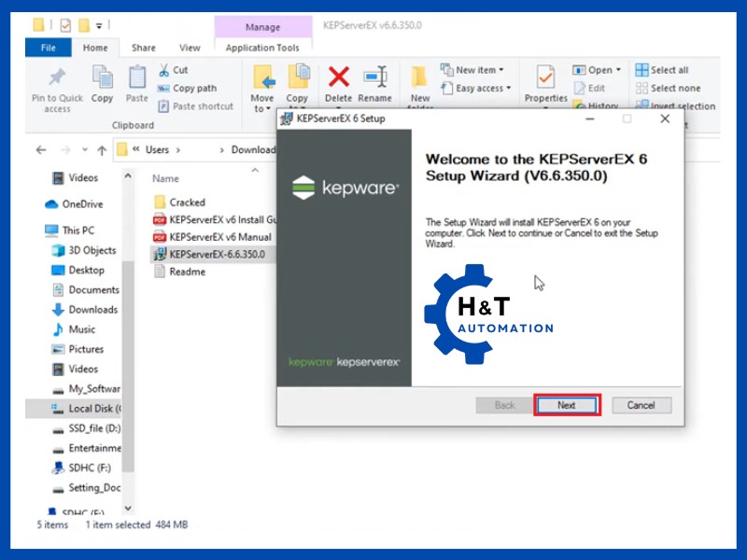
Task: Navigate up with the Up arrow button
Action: pyautogui.click(x=101, y=149)
